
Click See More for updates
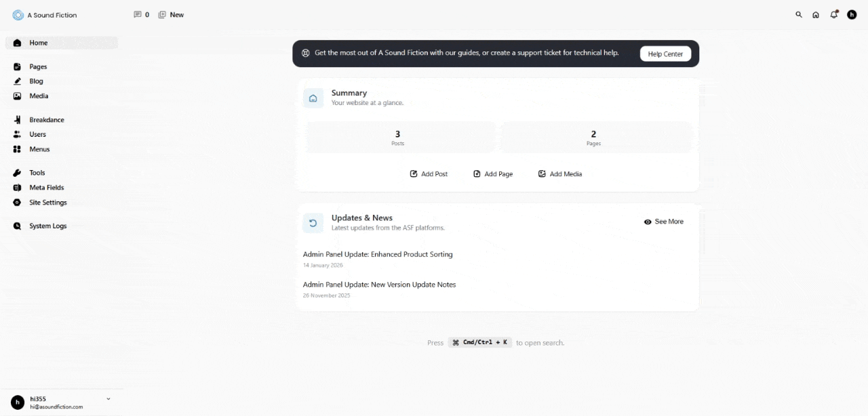coord(663,222)
